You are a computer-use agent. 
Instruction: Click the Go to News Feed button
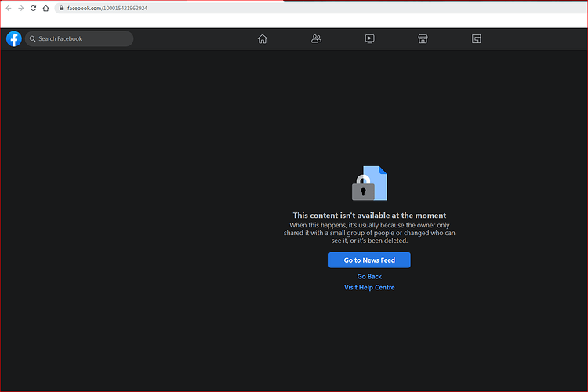369,260
